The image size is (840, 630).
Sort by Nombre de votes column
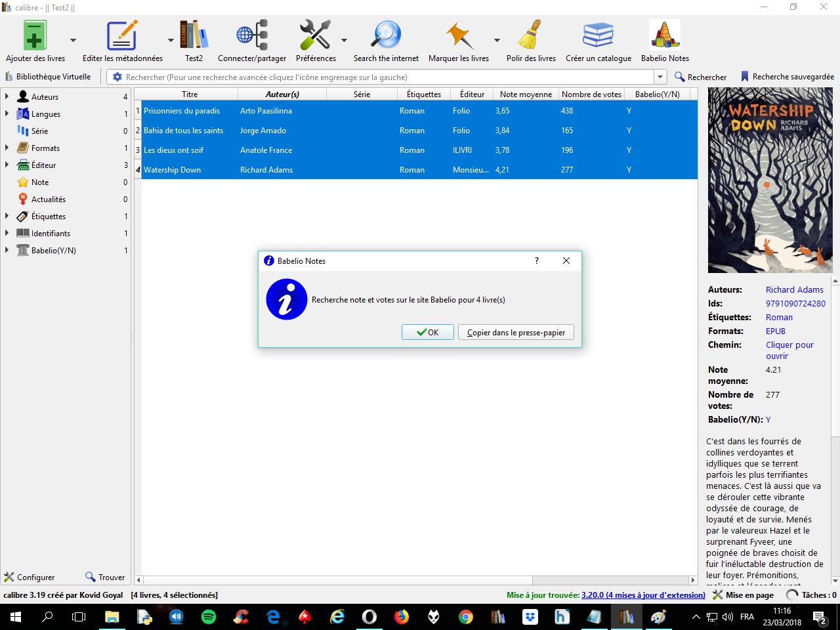click(591, 94)
